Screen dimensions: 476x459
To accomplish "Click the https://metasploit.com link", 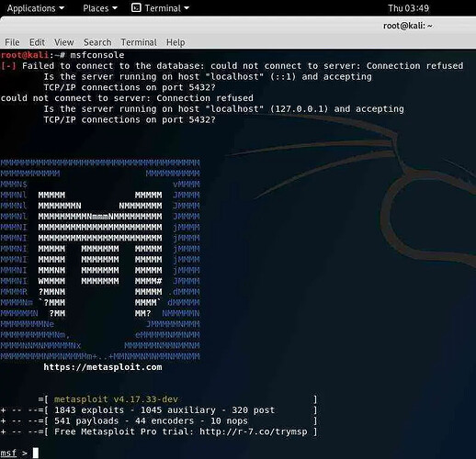I will coord(103,367).
